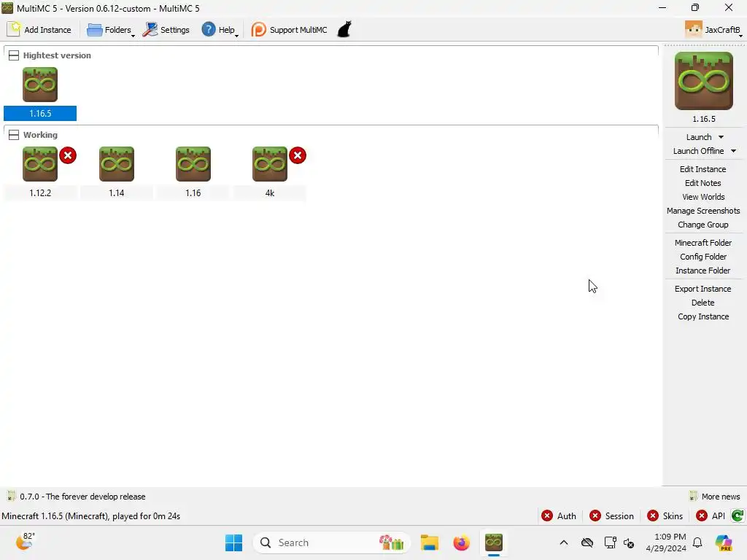
Task: Expand the Launch dropdown arrow
Action: click(721, 137)
